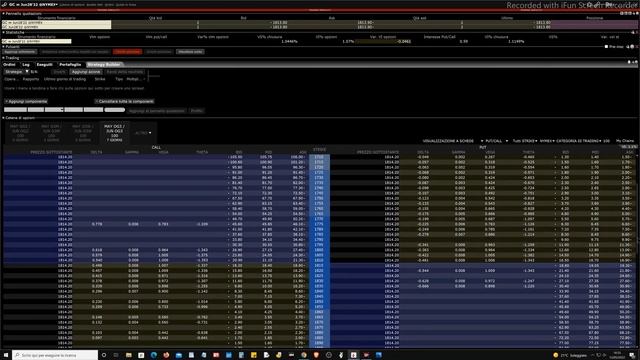Click Cancellare tutte le componenti button
The height and width of the screenshot is (360, 640).
click(x=125, y=101)
